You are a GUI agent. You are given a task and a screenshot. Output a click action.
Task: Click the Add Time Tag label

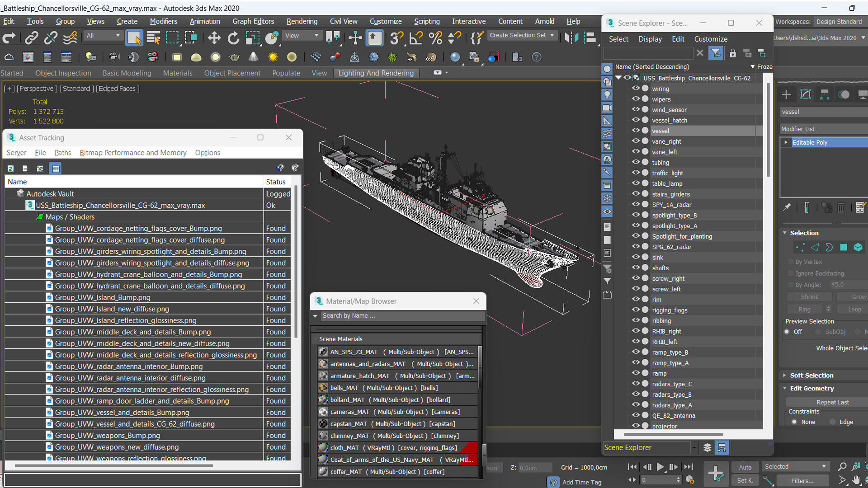point(581,482)
